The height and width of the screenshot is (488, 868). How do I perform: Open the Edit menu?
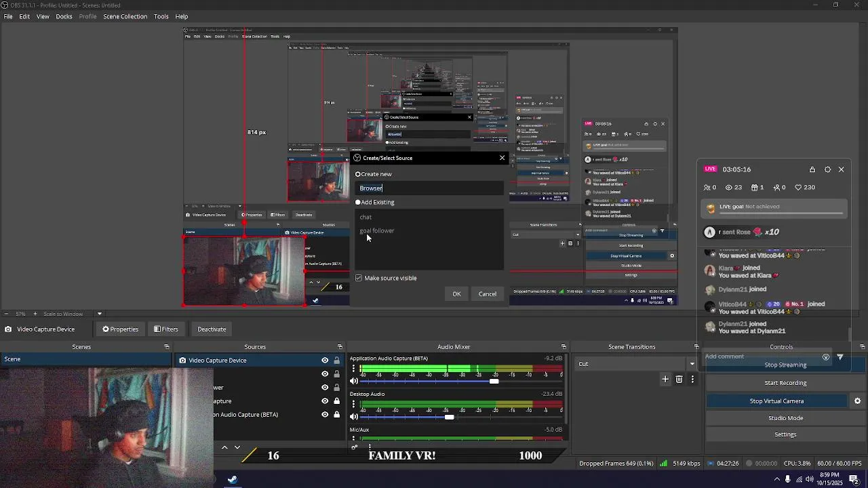pyautogui.click(x=24, y=16)
